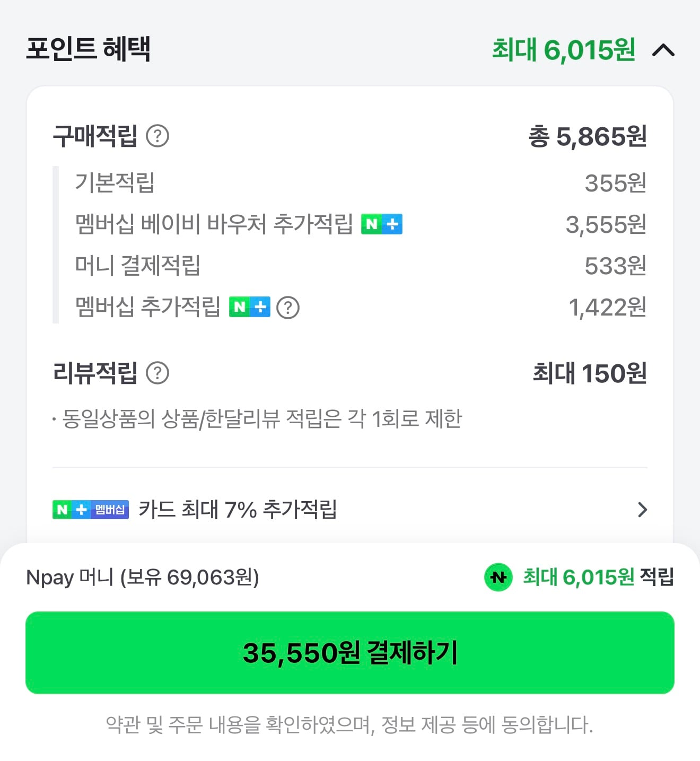Click the green Npay coin icon

(x=498, y=577)
